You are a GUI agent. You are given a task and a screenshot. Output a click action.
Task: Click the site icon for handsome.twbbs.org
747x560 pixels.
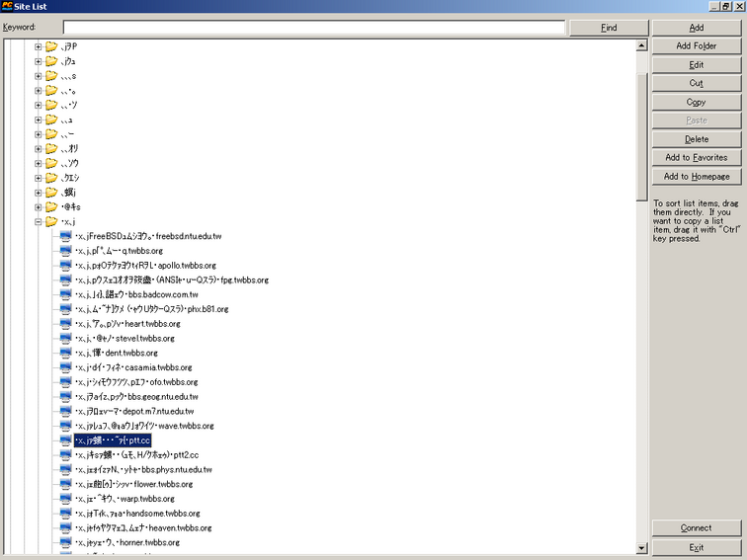click(x=65, y=514)
